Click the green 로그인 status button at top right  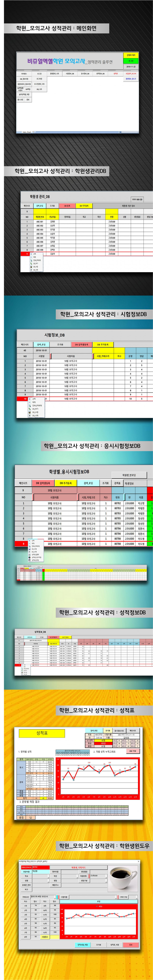[131, 61]
